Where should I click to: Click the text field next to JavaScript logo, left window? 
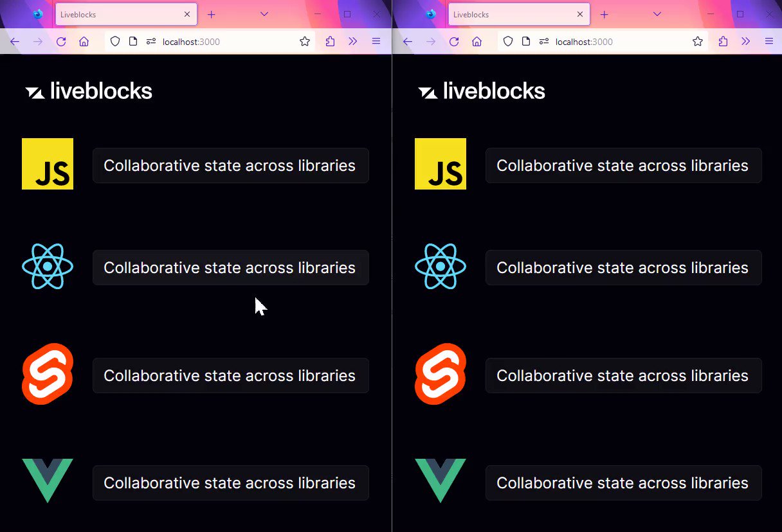231,166
